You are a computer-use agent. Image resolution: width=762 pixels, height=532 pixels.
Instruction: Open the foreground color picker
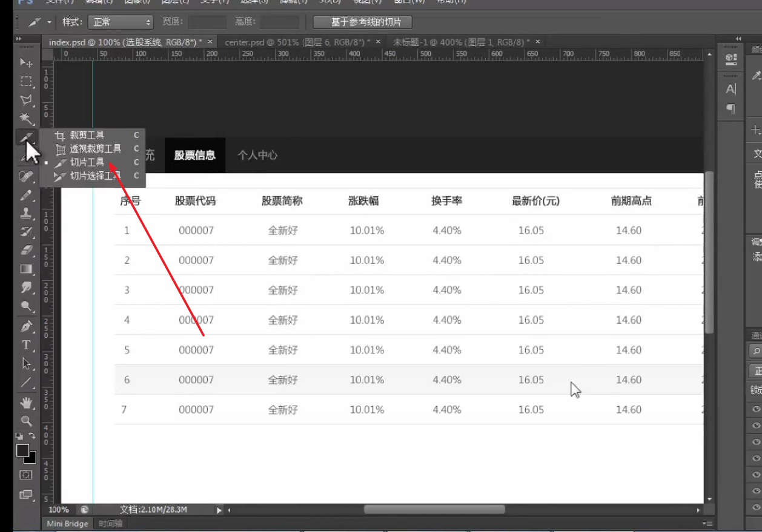(22, 450)
